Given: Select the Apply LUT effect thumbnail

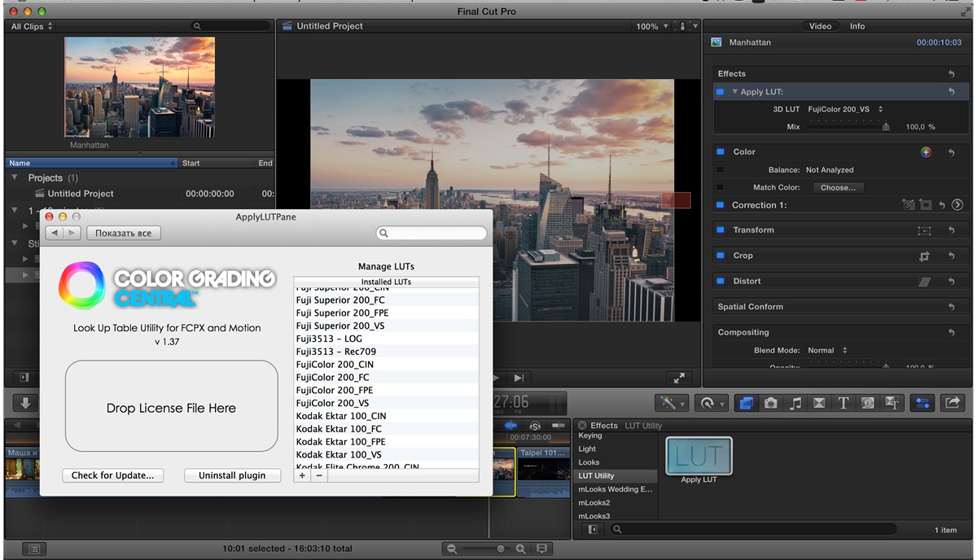Looking at the screenshot, I should 699,457.
